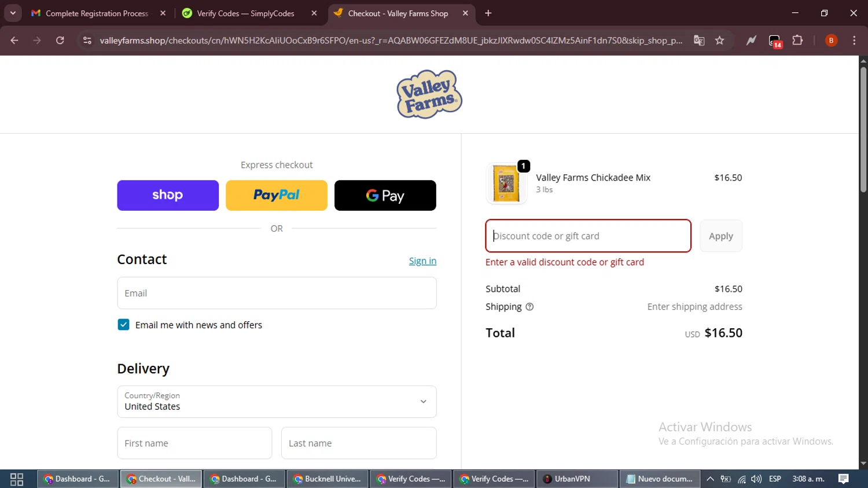
Task: Open the tab search dropdown arrow
Action: pyautogui.click(x=13, y=13)
